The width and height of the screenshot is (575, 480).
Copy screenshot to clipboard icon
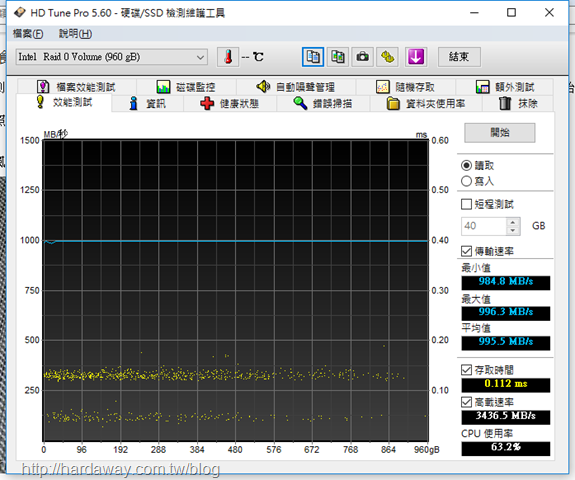click(x=338, y=57)
